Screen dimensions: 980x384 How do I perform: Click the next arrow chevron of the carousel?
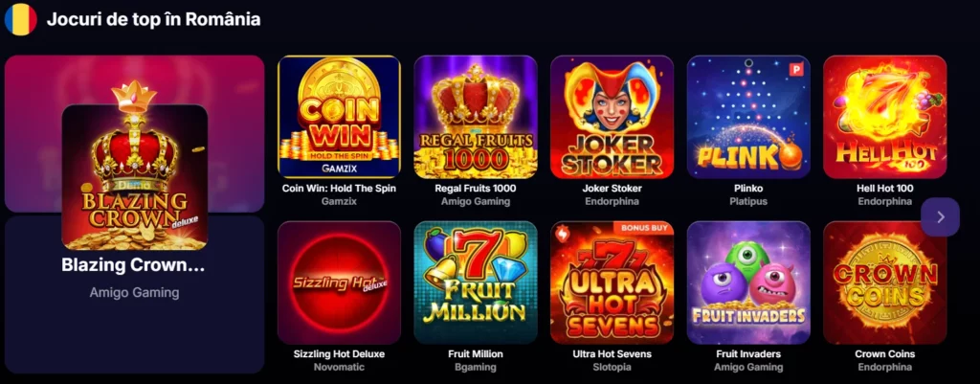coord(940,217)
